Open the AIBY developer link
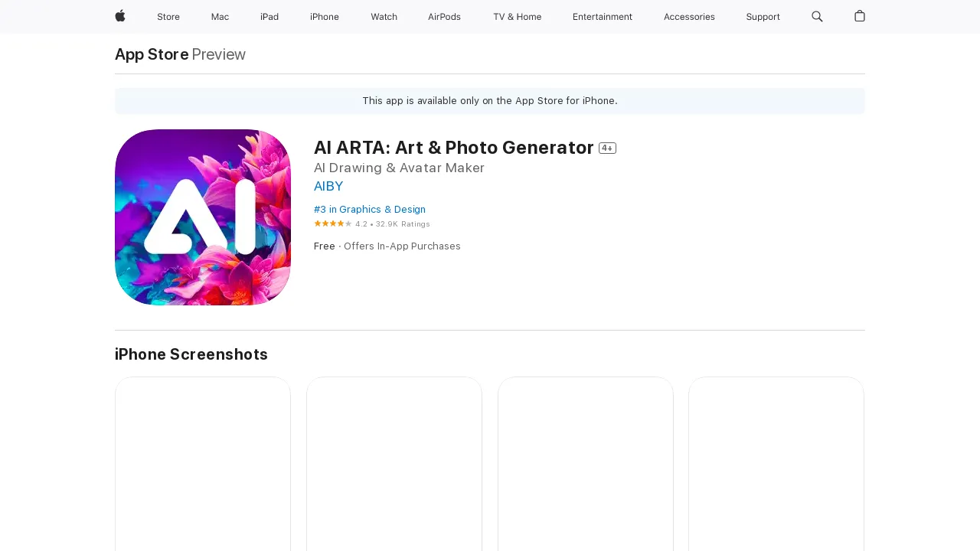This screenshot has height=551, width=980. click(328, 186)
